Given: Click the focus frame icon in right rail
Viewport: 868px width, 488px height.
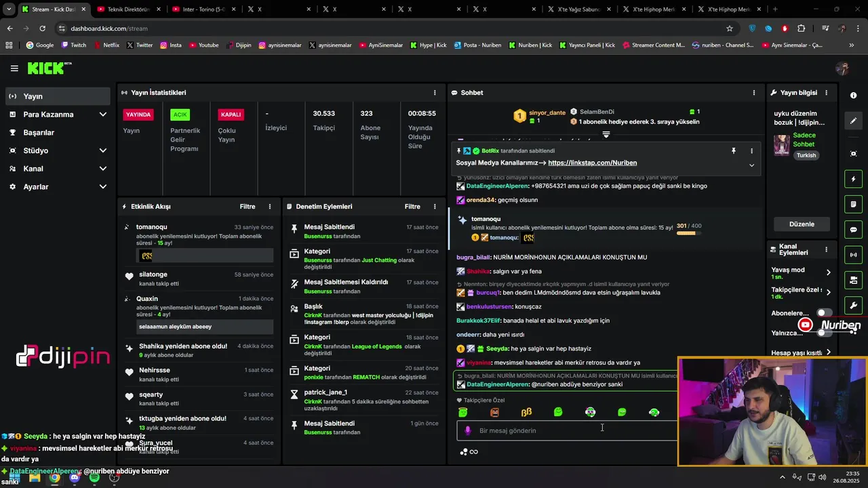Looking at the screenshot, I should coord(854,154).
